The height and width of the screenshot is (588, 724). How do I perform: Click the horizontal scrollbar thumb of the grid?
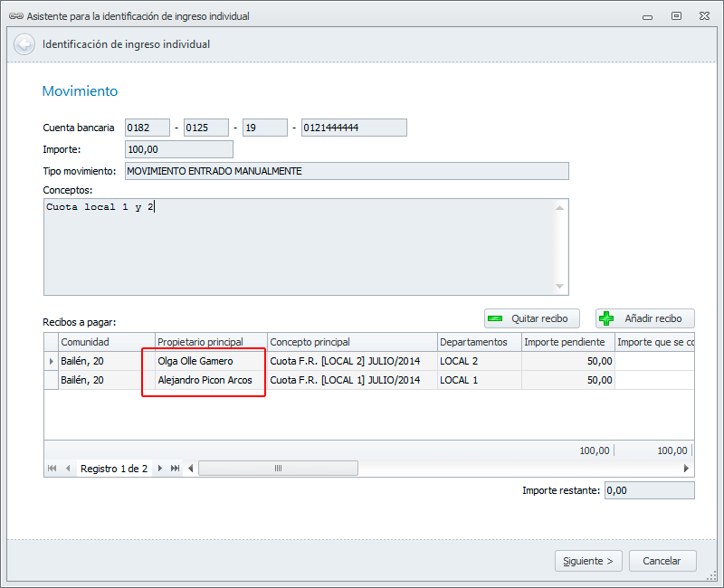pyautogui.click(x=278, y=469)
